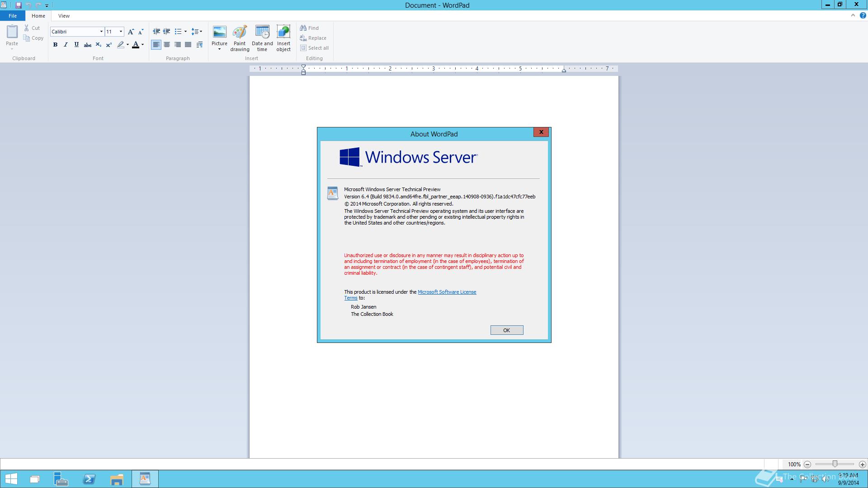Click the Date and time icon
Viewport: 868px width, 488px height.
(262, 32)
